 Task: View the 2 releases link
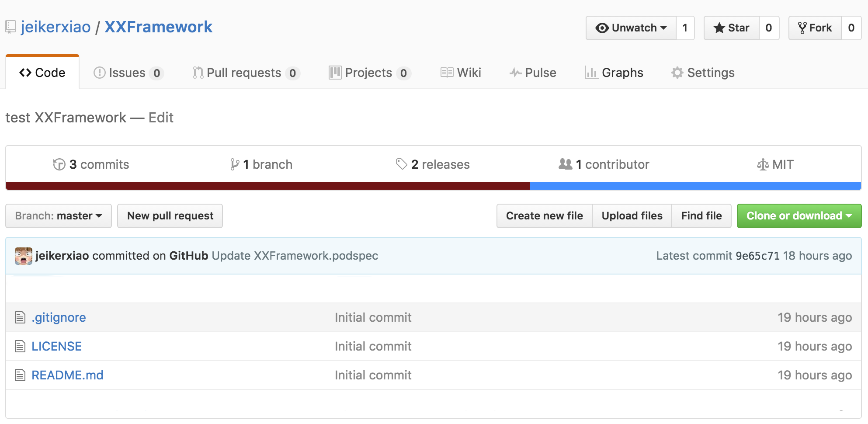433,164
